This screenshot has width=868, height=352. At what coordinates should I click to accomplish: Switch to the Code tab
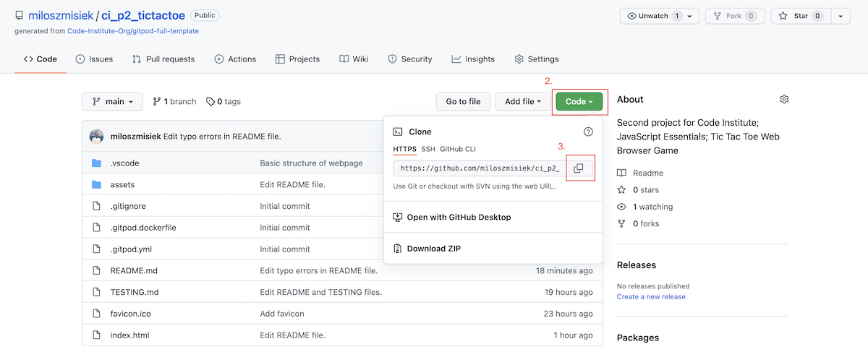pos(41,59)
